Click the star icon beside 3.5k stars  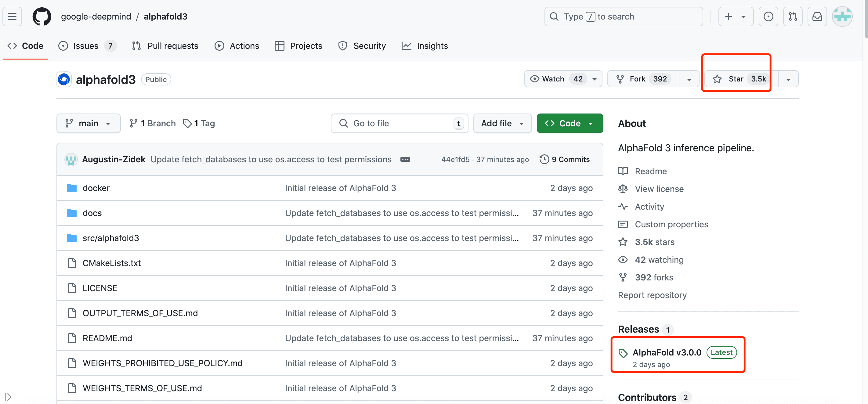click(x=623, y=242)
